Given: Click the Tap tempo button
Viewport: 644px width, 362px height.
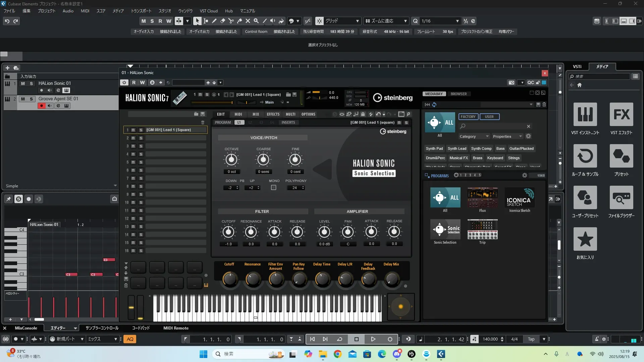Looking at the screenshot, I should point(531,339).
